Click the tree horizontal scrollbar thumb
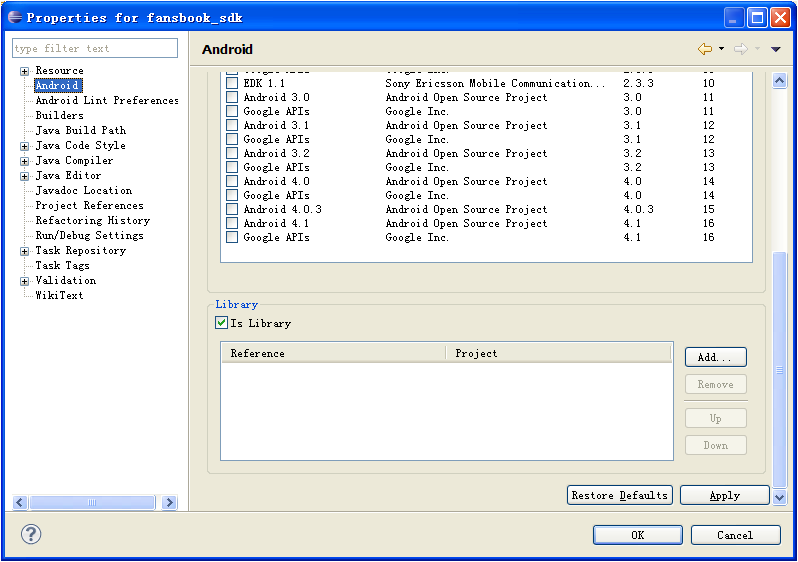The width and height of the screenshot is (798, 562). coord(92,502)
